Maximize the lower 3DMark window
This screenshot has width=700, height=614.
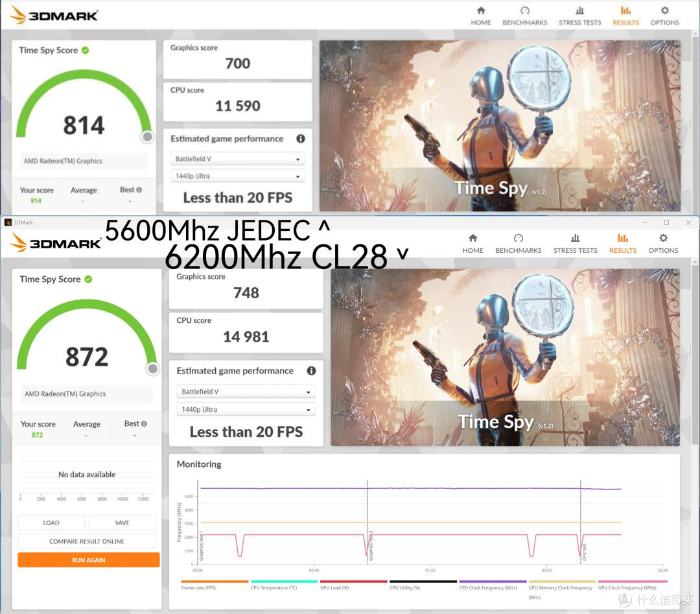(666, 222)
